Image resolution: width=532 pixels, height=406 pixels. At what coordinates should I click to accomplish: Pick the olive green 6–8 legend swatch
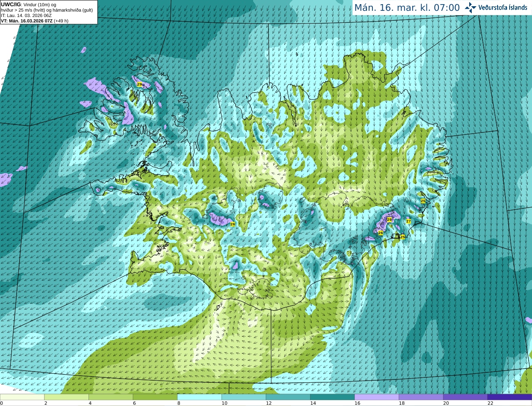pyautogui.click(x=155, y=397)
